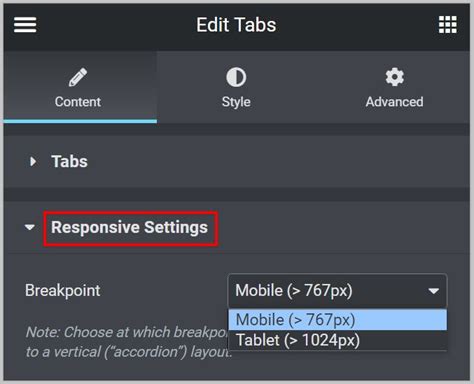This screenshot has width=474, height=384.
Task: Click the Edit Tabs panel title
Action: [236, 25]
